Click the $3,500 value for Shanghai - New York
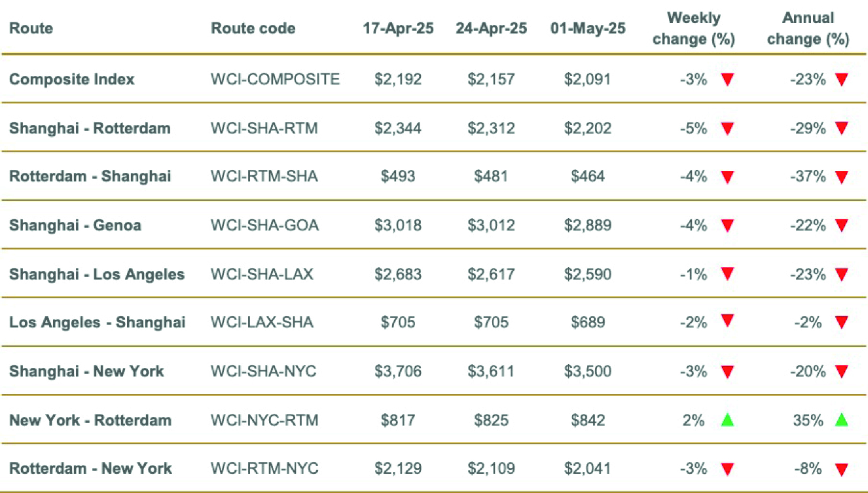This screenshot has height=493, width=868. [588, 371]
